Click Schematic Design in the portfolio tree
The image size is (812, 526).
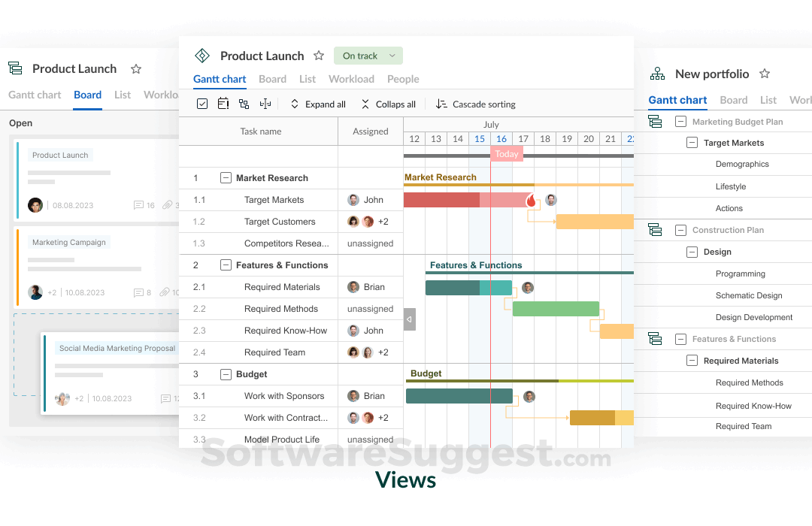[749, 295]
